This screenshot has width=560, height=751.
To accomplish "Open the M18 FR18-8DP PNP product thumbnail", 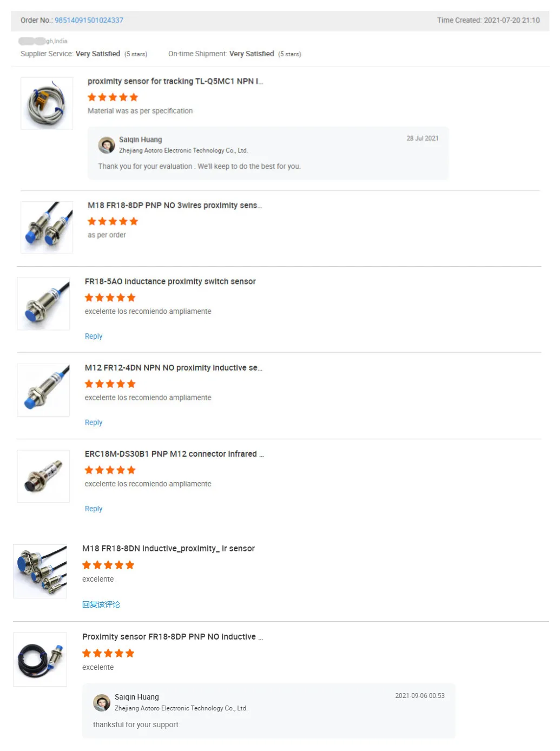I will click(47, 227).
